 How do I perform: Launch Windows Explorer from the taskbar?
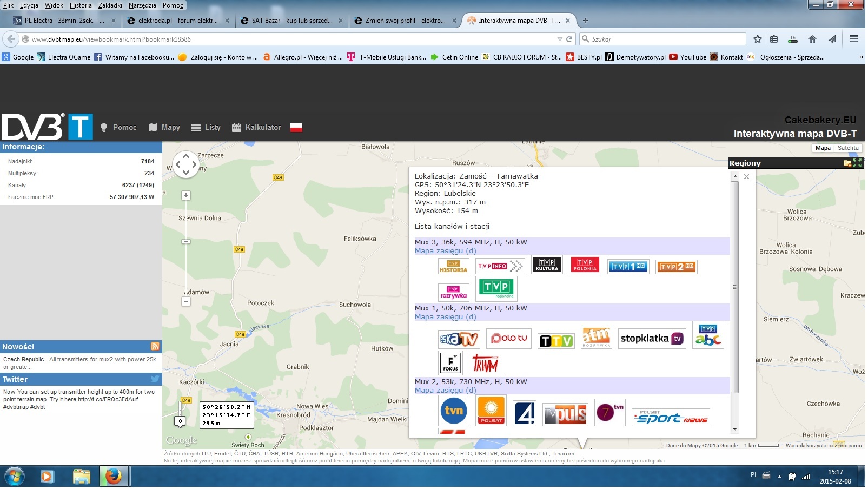81,477
